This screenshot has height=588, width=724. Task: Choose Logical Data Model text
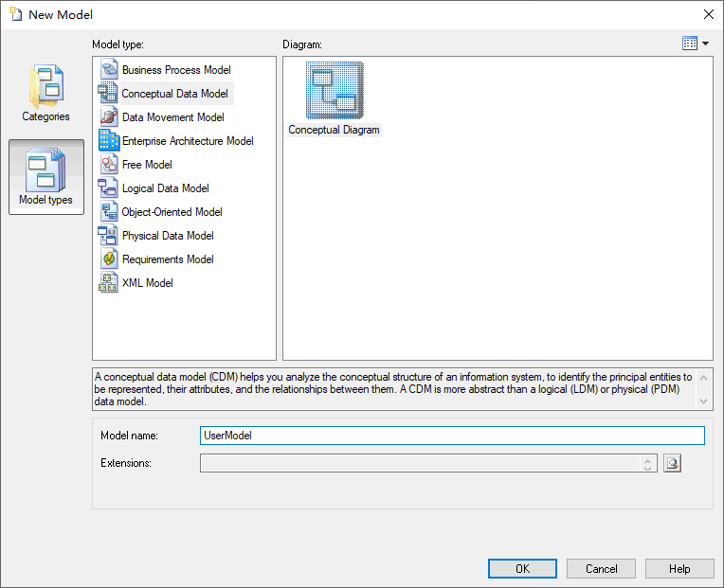coord(165,188)
